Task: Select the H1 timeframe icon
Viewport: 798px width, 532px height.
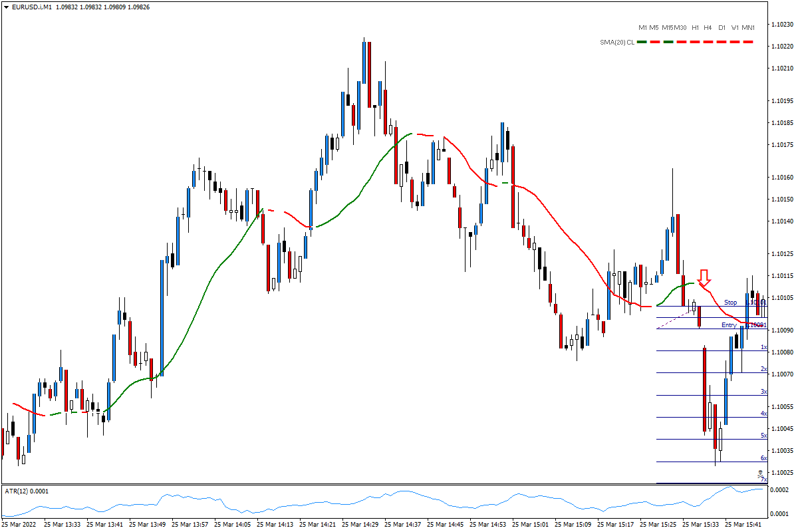Action: click(x=696, y=29)
